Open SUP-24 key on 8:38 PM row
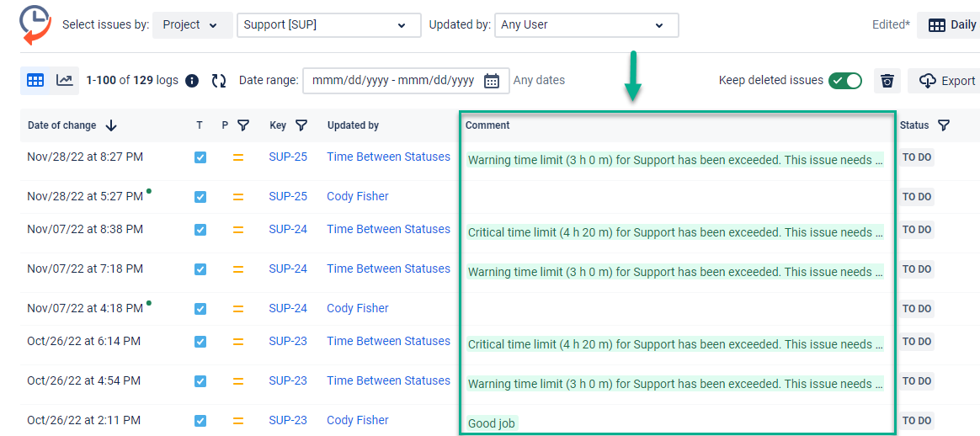The height and width of the screenshot is (436, 980). click(288, 229)
